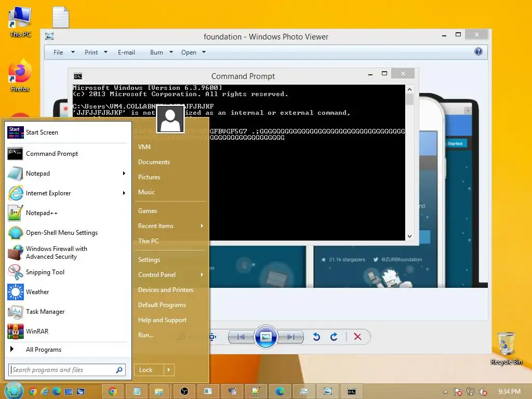Click the Open-Shell start button on taskbar
The width and height of the screenshot is (532, 399).
click(14, 391)
